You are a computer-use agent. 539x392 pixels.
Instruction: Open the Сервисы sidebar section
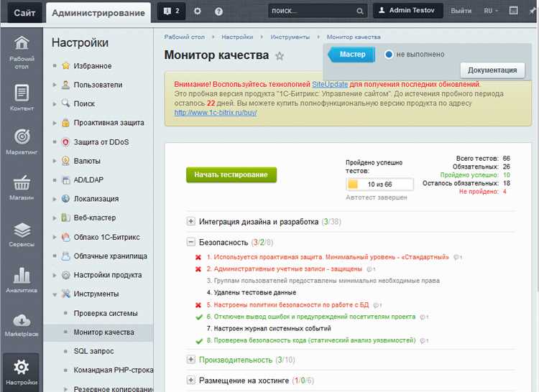click(x=22, y=235)
